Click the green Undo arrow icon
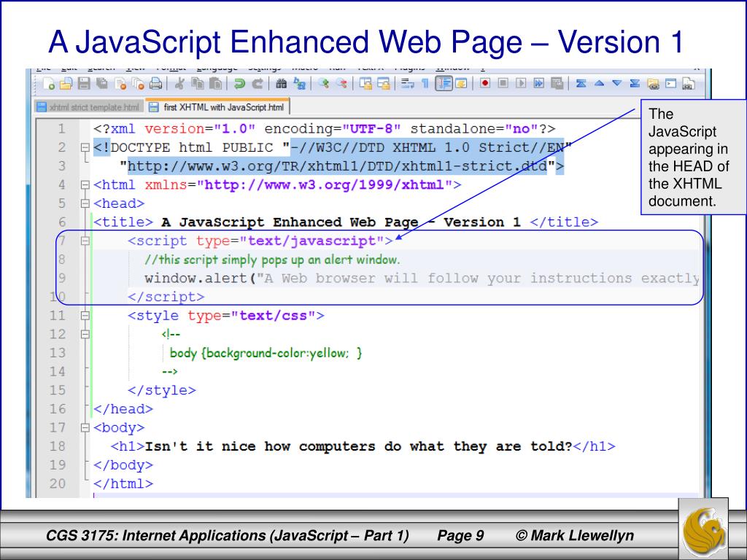Image resolution: width=747 pixels, height=560 pixels. click(x=239, y=84)
